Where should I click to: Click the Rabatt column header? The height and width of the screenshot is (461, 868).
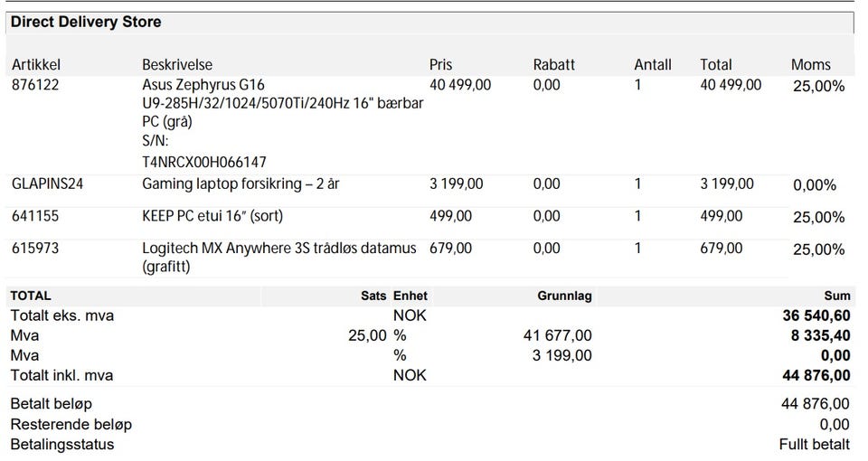point(553,64)
